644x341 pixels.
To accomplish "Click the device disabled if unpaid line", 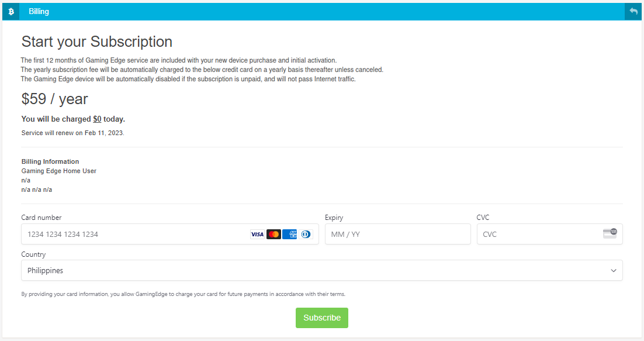I will (188, 79).
